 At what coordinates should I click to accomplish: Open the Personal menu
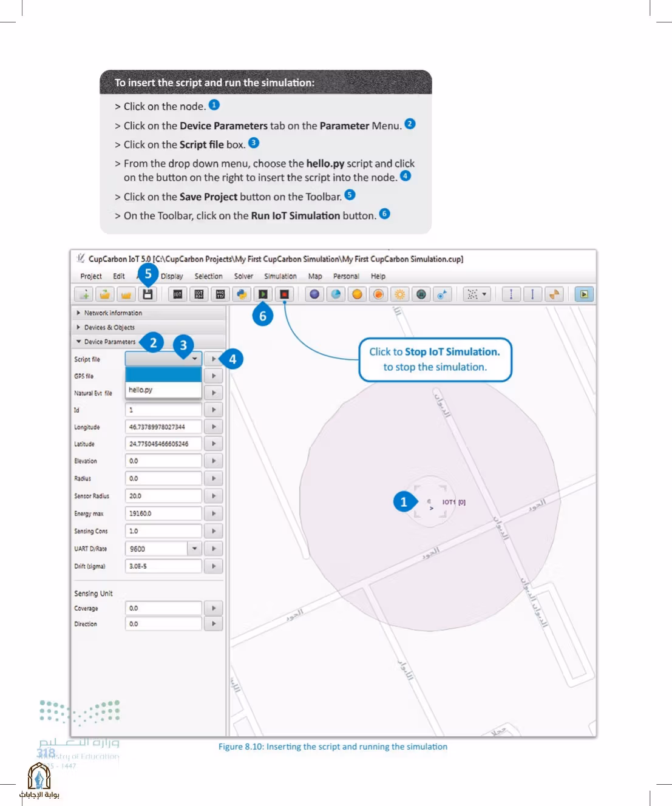coord(346,276)
